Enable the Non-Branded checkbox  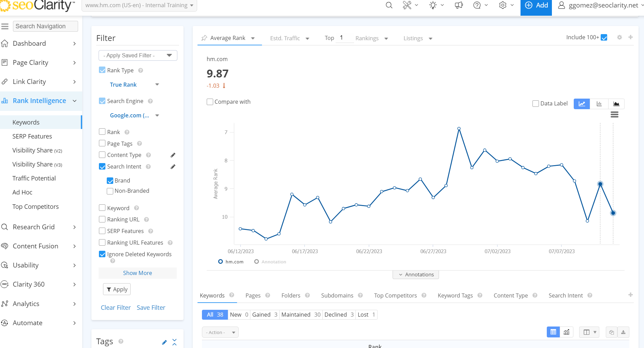[110, 191]
